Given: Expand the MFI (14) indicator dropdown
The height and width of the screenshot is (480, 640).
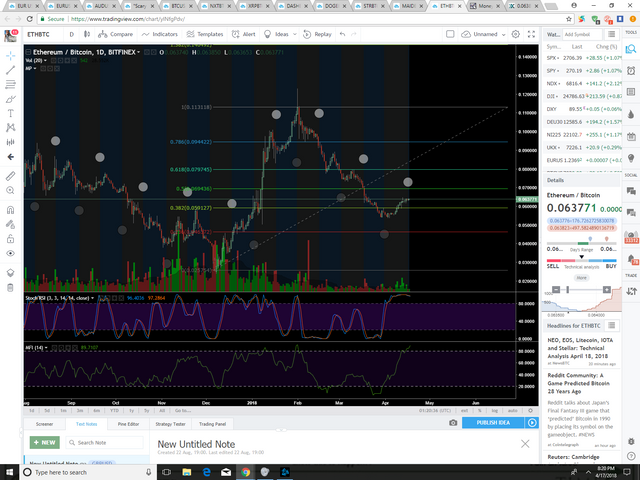Looking at the screenshot, I should pyautogui.click(x=46, y=348).
